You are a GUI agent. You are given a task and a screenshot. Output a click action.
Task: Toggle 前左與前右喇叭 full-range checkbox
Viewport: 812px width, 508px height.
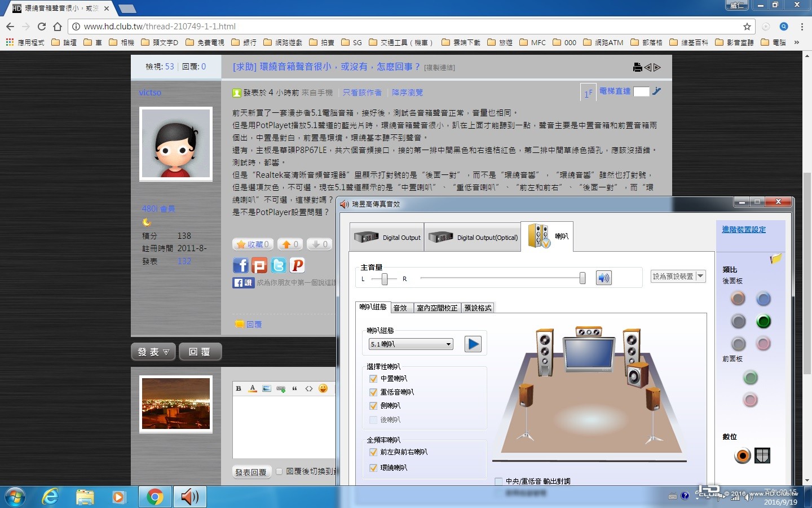tap(373, 452)
